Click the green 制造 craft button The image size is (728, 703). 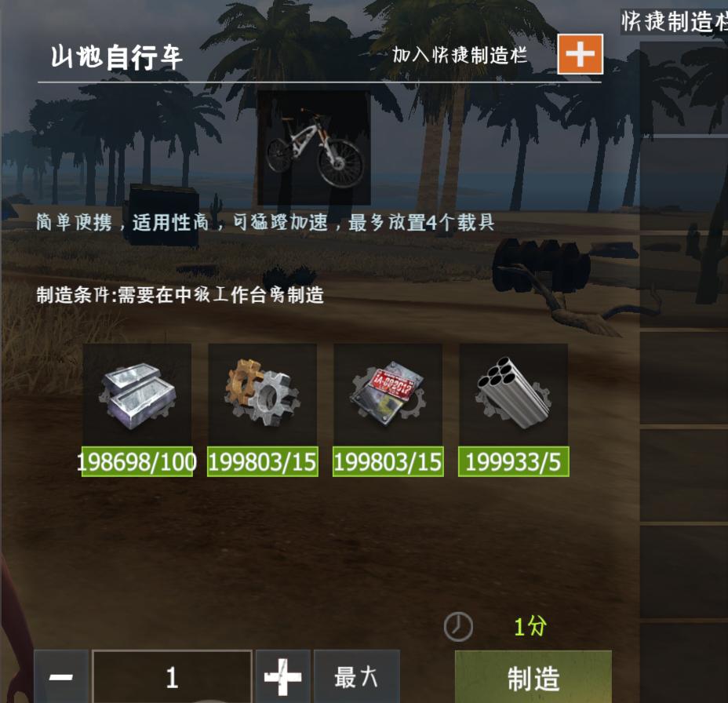tap(533, 677)
